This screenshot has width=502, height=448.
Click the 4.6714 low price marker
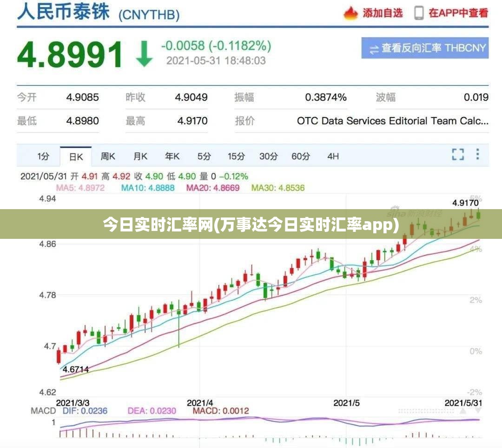(x=76, y=369)
